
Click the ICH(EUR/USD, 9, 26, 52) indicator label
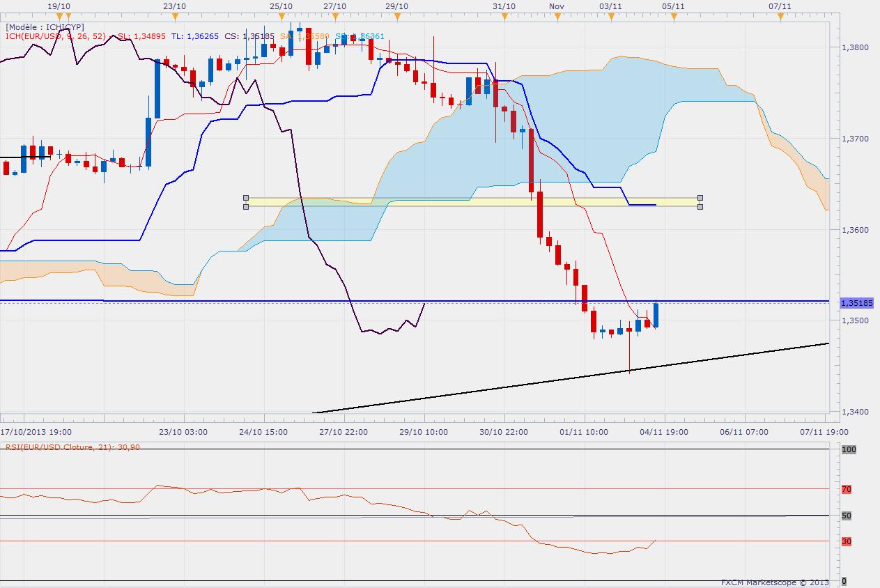pos(55,36)
